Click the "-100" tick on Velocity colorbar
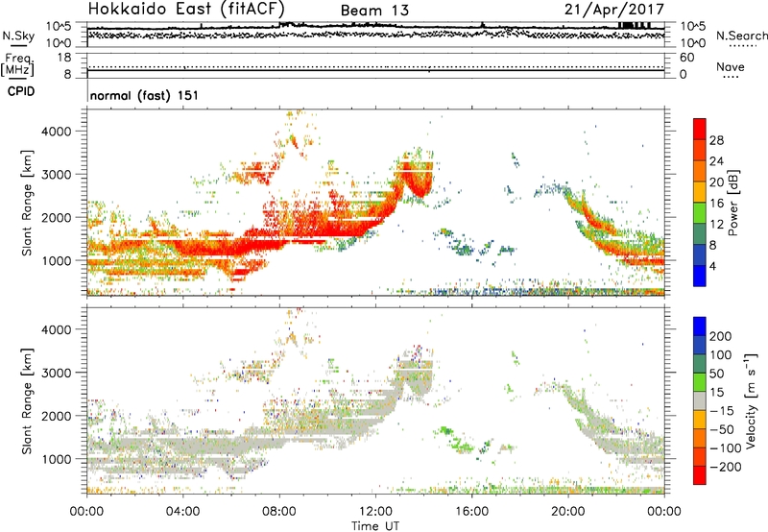 [x=726, y=447]
